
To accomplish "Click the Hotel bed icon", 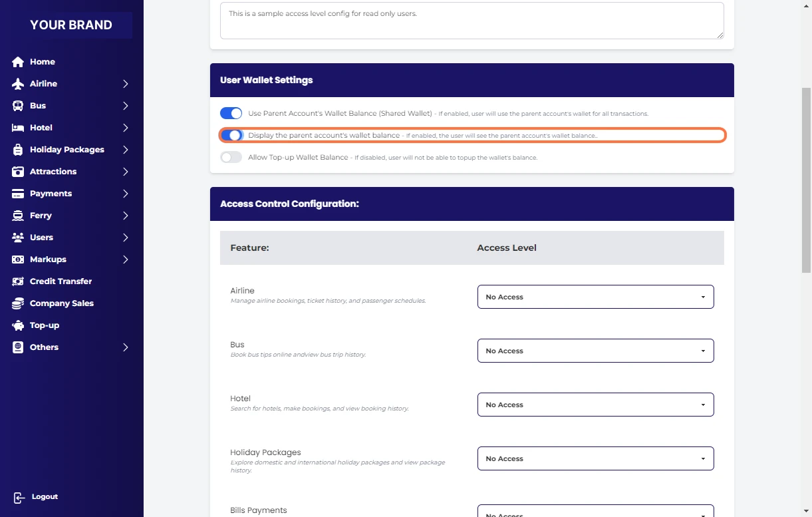I will (x=18, y=128).
